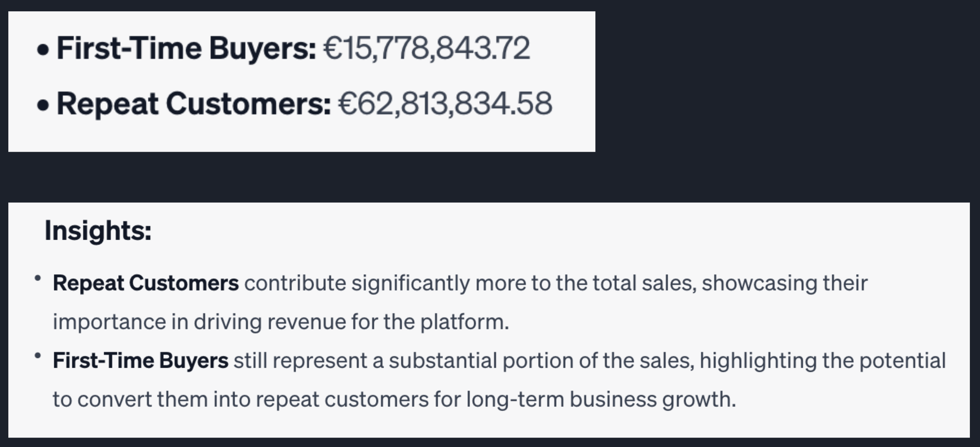This screenshot has width=980, height=447.
Task: Click the small bullet beside the Repeat Customers insight
Action: [38, 278]
